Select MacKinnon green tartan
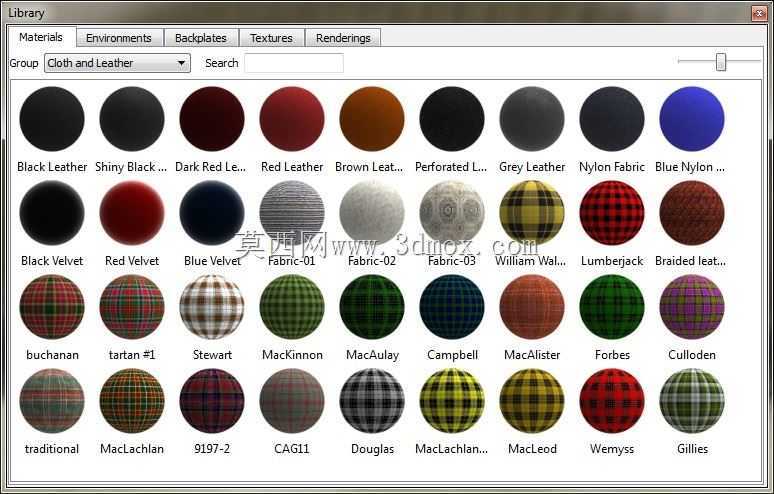 tap(292, 307)
